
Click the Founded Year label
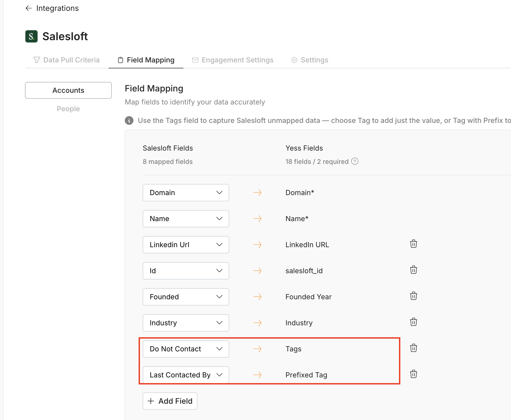[309, 297]
